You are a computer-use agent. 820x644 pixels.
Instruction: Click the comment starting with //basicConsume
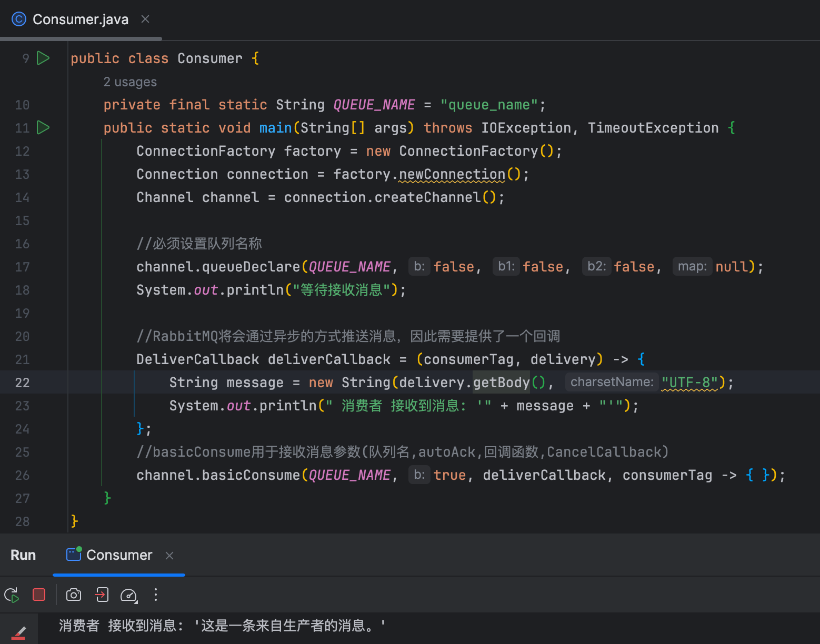coord(403,452)
